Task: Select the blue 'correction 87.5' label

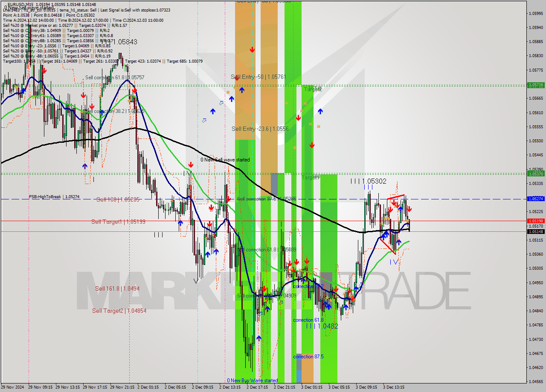Action: [308, 357]
